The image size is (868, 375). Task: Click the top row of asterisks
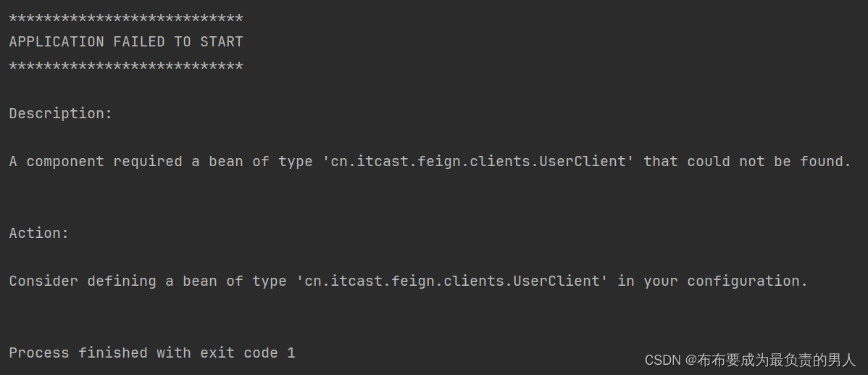click(126, 19)
